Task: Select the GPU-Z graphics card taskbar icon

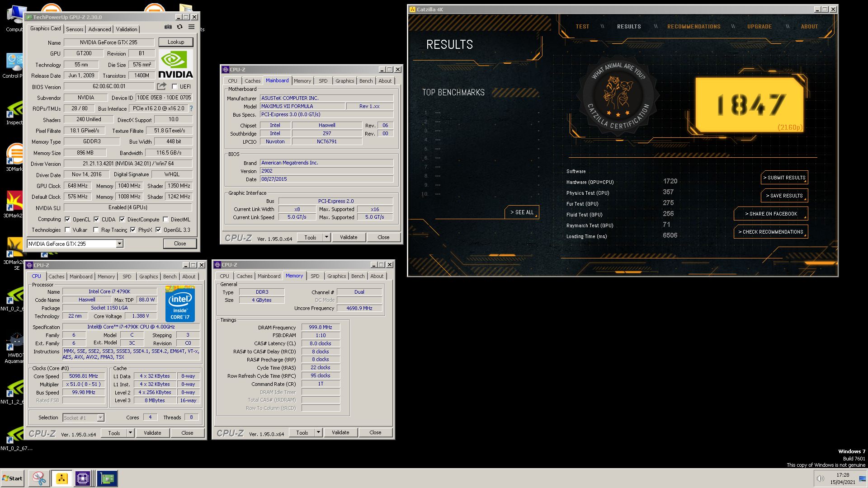Action: pyautogui.click(x=107, y=479)
